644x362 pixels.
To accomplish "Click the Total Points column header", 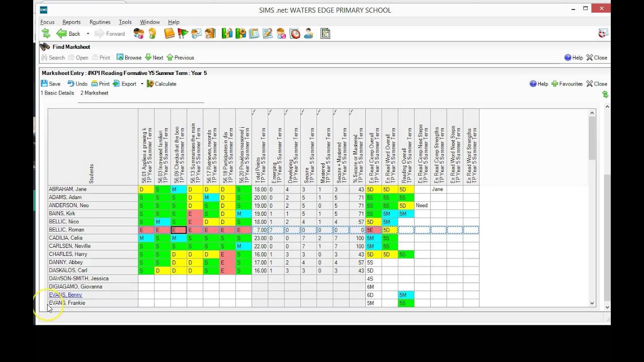I will coord(260,147).
